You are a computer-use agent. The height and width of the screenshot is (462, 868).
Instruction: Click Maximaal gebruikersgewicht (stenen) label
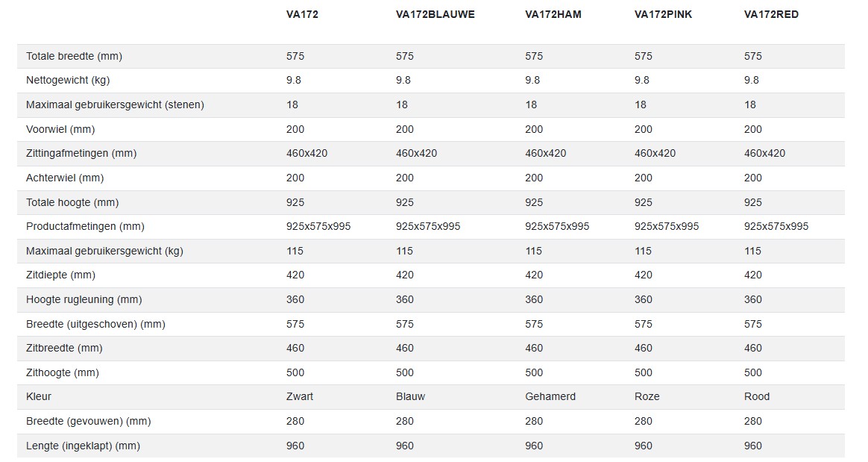click(115, 104)
